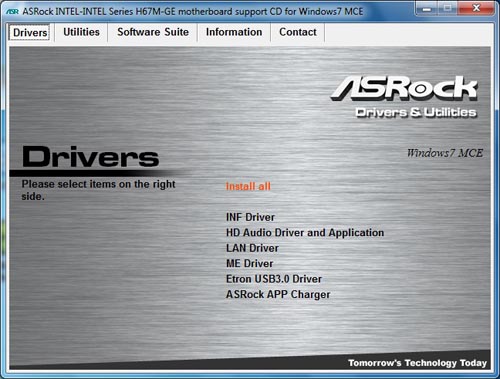This screenshot has height=379, width=500.
Task: Click the large Drivers heading
Action: tap(90, 157)
